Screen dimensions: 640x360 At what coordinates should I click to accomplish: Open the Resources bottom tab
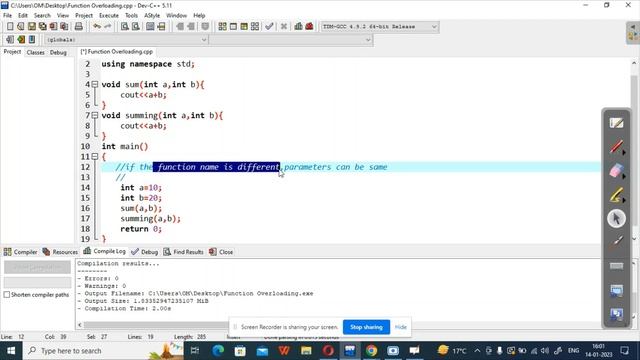60,252
